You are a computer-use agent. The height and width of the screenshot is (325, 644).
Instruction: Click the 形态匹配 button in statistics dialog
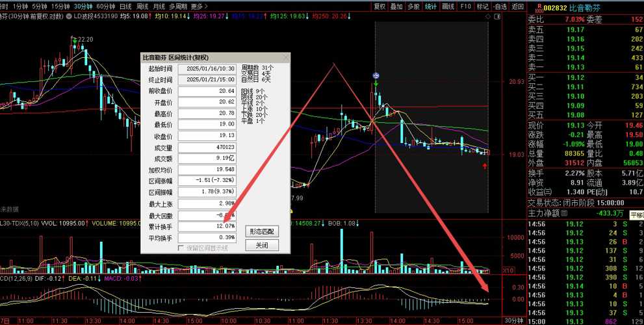tap(262, 231)
